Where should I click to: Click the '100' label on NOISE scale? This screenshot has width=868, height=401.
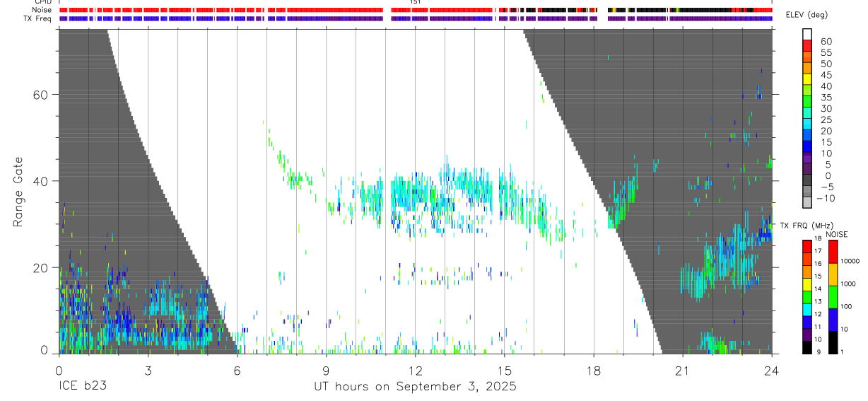pos(847,306)
